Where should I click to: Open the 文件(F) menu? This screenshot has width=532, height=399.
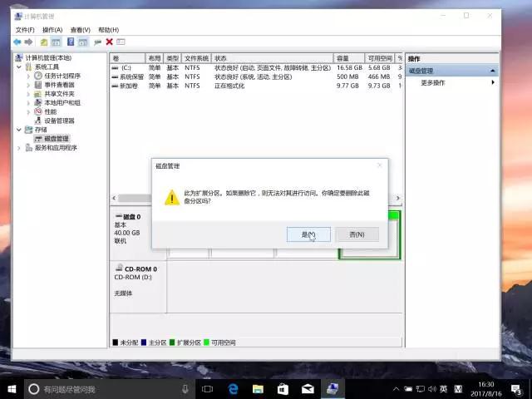pyautogui.click(x=25, y=30)
